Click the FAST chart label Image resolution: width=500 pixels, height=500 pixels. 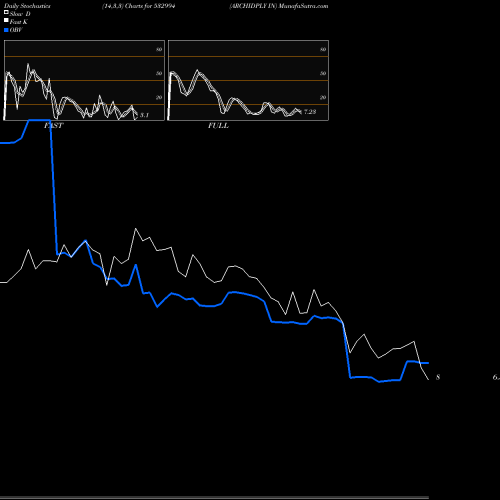click(53, 126)
